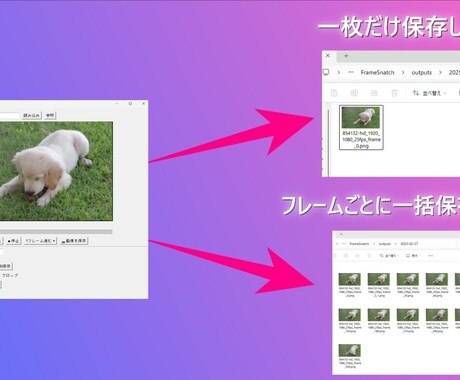The width and height of the screenshot is (460, 380).
Task: Minimize the FrameSnatch app window
Action: [117, 104]
